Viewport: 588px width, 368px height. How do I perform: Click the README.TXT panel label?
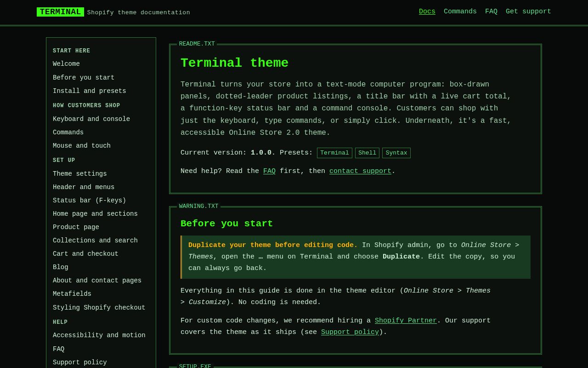197,44
